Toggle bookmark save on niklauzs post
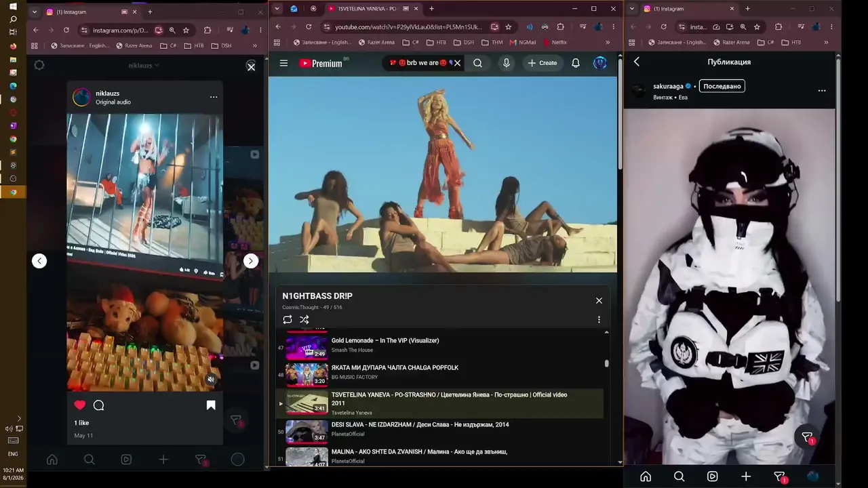This screenshot has width=868, height=488. (x=211, y=405)
